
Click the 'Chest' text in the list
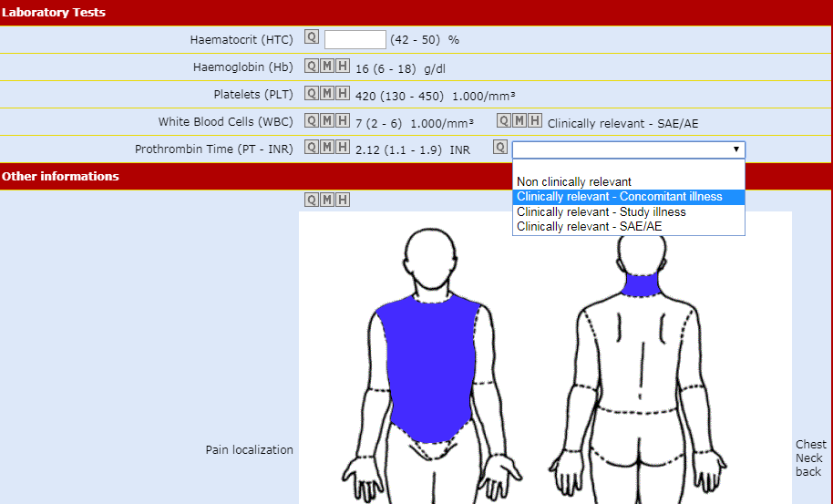811,445
